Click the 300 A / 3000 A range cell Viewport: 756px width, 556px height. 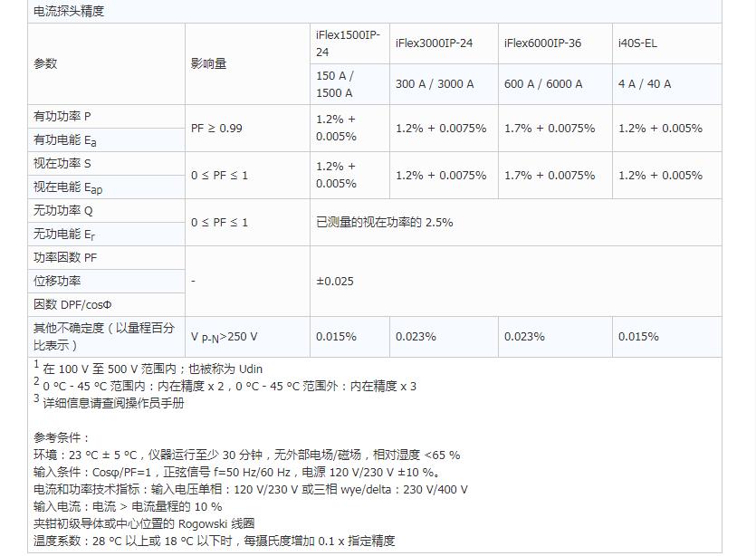coord(435,84)
